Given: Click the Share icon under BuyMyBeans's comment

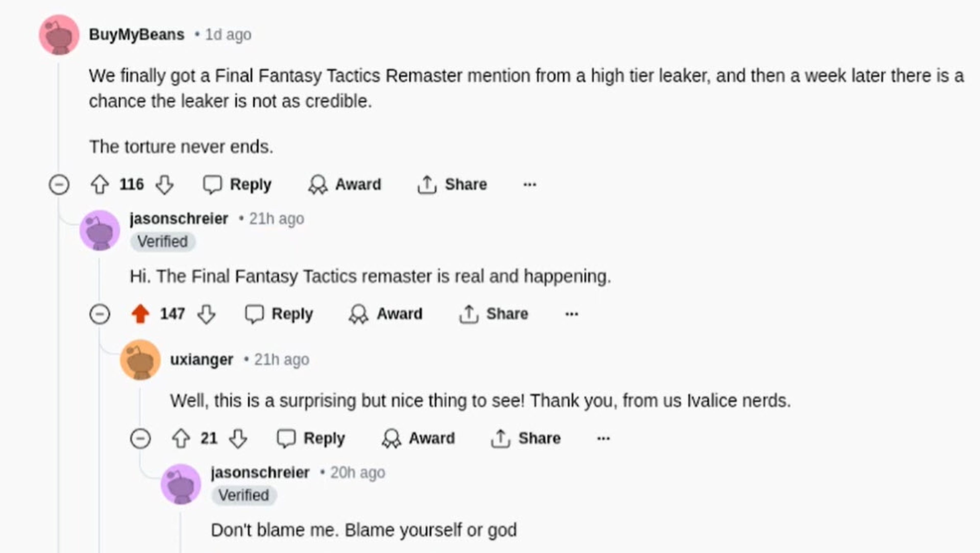Looking at the screenshot, I should (x=428, y=184).
